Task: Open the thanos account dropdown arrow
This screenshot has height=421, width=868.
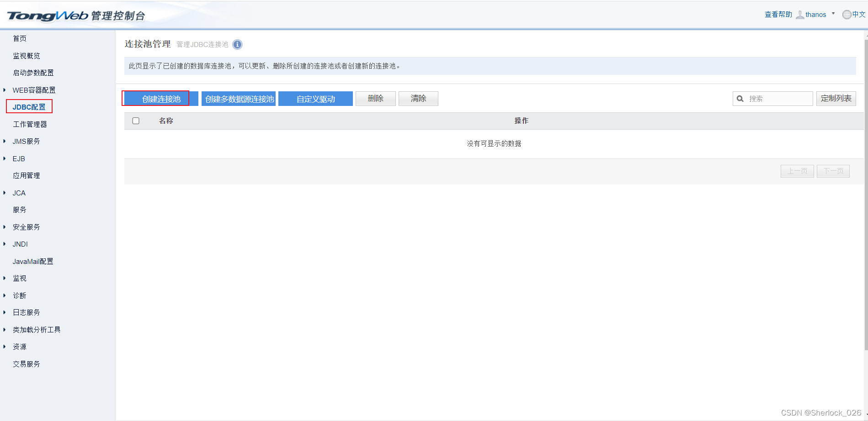Action: tap(833, 14)
